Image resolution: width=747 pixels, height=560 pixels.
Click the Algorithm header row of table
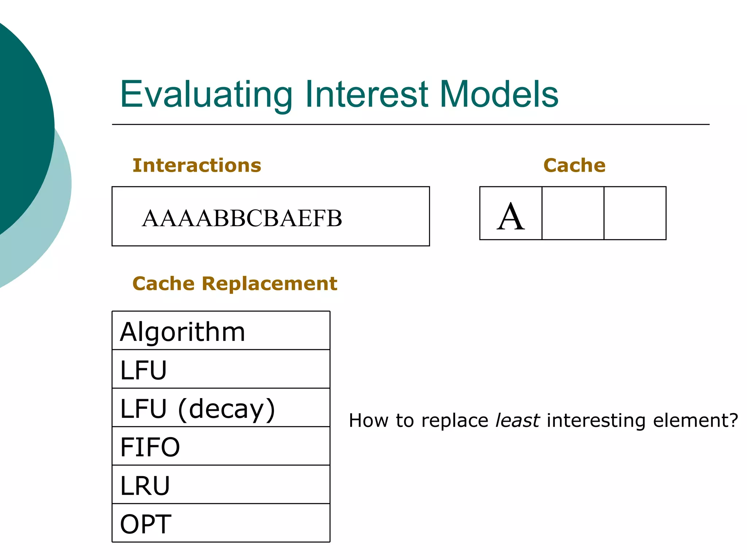point(221,331)
